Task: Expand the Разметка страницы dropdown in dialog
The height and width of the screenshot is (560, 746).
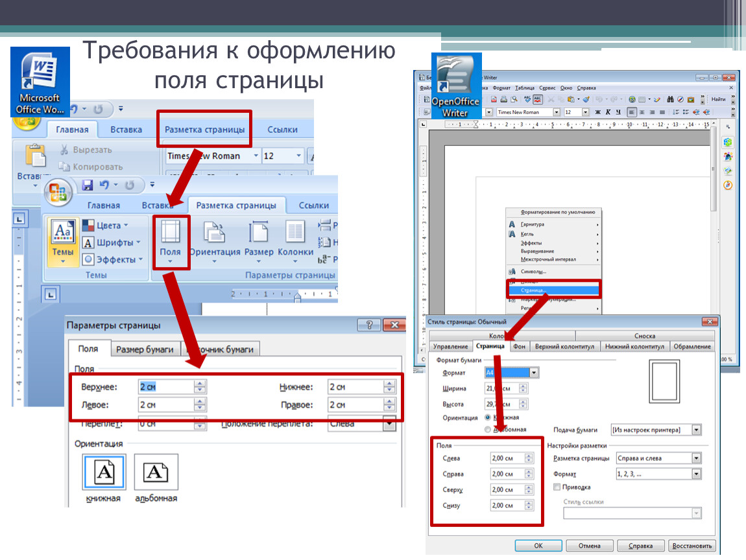Action: point(696,458)
